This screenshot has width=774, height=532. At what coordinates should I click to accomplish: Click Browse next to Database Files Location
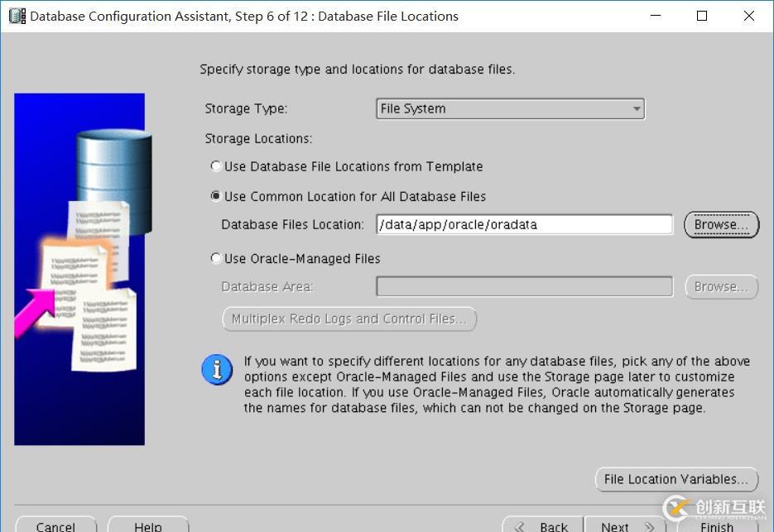(x=721, y=224)
